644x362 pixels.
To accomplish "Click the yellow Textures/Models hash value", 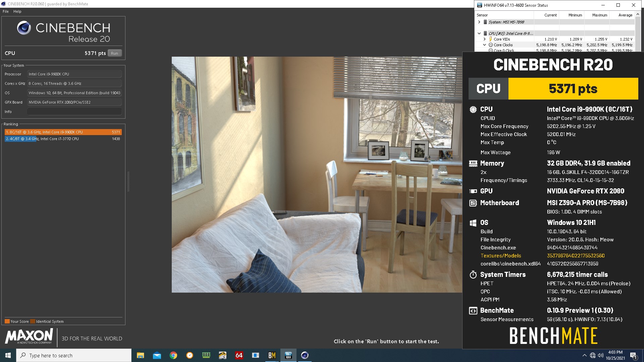I will (x=576, y=256).
